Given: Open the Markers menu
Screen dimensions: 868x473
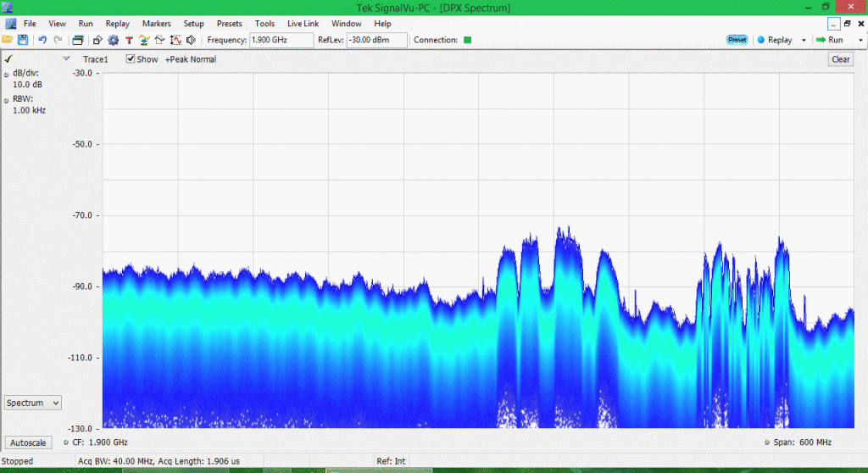Looking at the screenshot, I should tap(156, 23).
